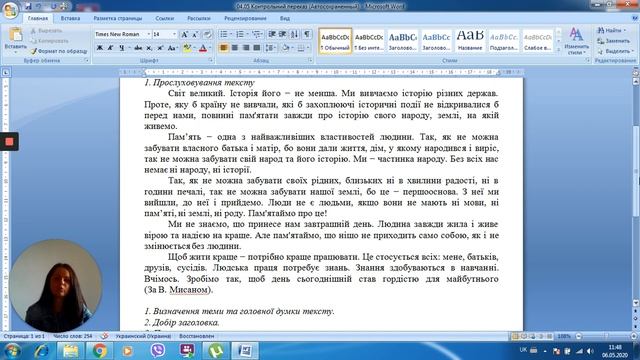Clear formatting with the eraser icon
The height and width of the screenshot is (360, 640).
tap(207, 34)
